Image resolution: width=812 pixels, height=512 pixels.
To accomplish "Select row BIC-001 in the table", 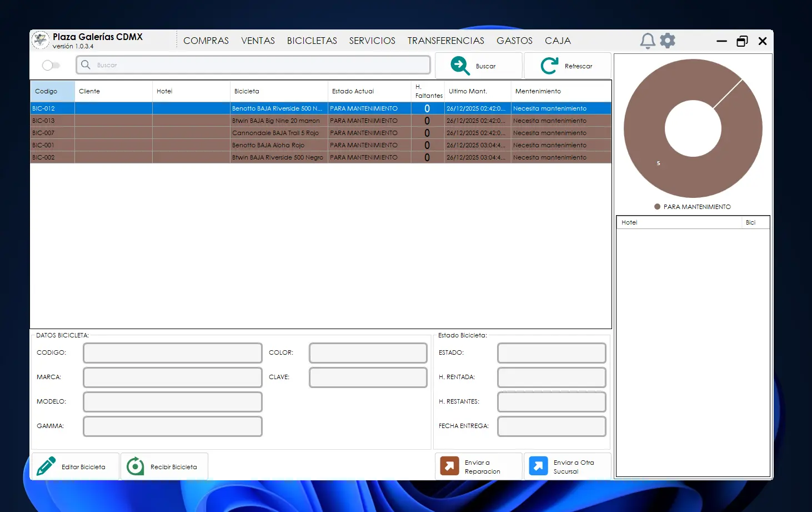I will (321, 145).
